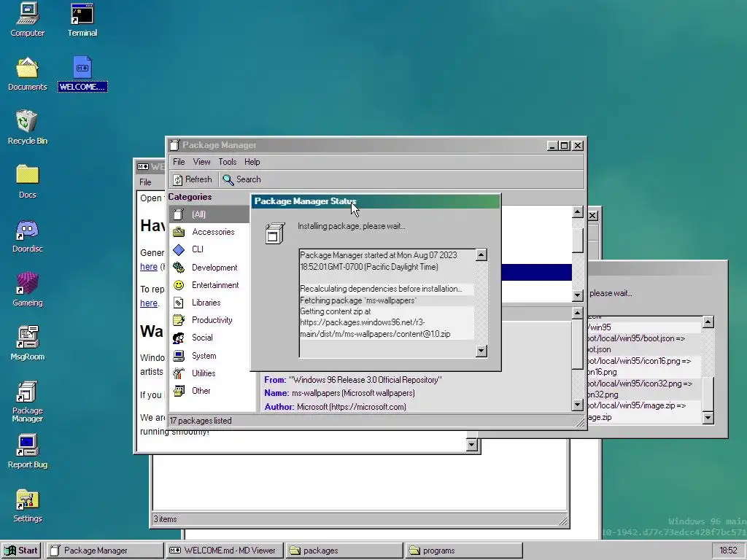Select the Entertainment category
This screenshot has width=747, height=560.
pyautogui.click(x=209, y=285)
